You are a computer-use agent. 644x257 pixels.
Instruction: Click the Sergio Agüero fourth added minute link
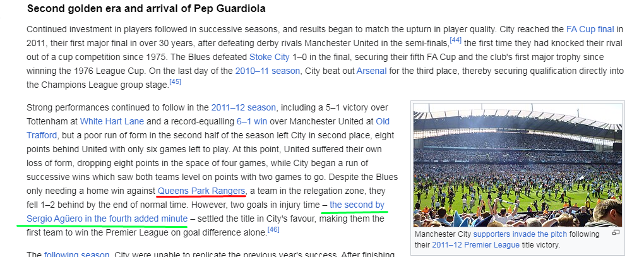coord(205,212)
